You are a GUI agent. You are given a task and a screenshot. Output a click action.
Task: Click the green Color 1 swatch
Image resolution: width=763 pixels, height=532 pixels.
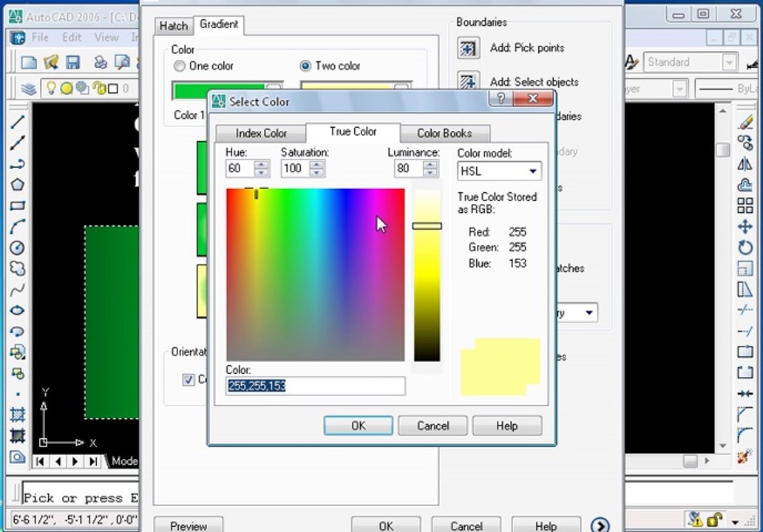coord(221,90)
